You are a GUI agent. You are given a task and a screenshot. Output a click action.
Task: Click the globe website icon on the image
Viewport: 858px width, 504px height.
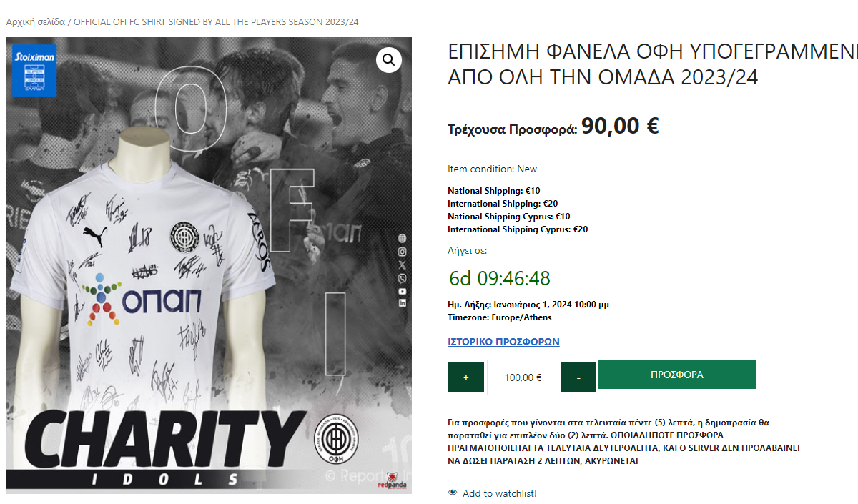tap(403, 239)
